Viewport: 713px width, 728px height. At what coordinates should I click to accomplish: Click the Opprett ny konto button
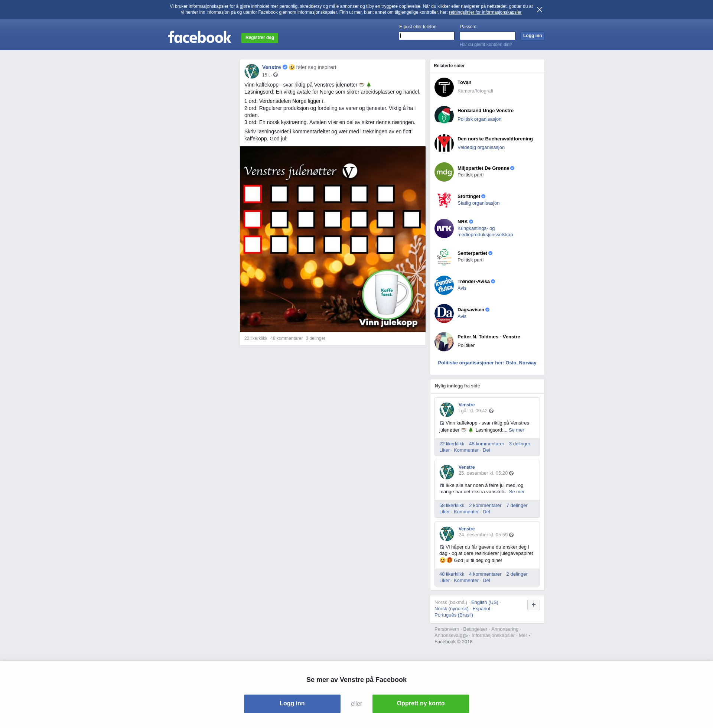420,703
